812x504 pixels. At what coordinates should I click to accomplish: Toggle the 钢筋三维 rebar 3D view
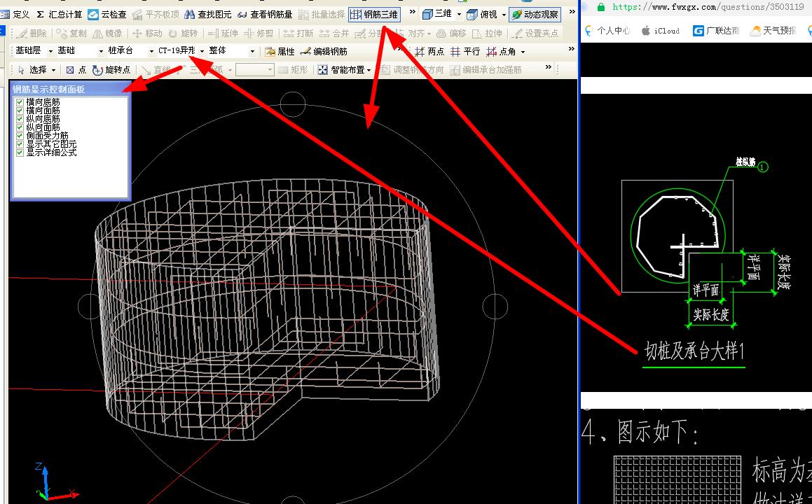(x=374, y=15)
